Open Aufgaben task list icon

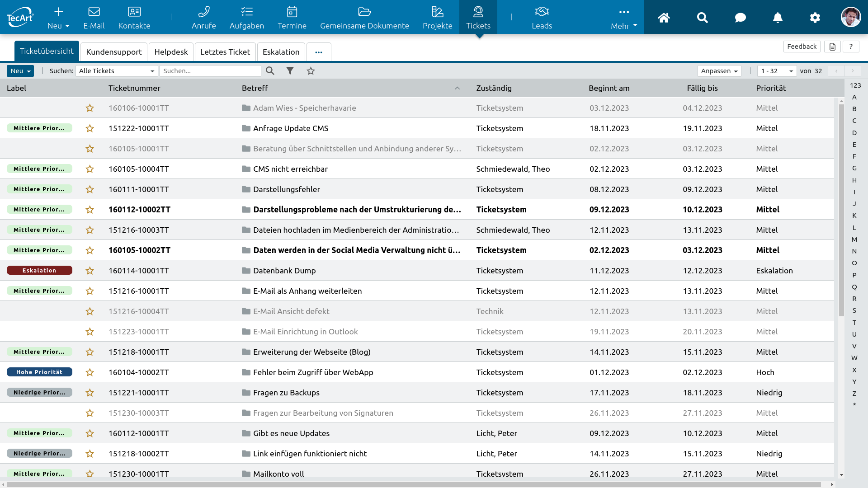[246, 12]
